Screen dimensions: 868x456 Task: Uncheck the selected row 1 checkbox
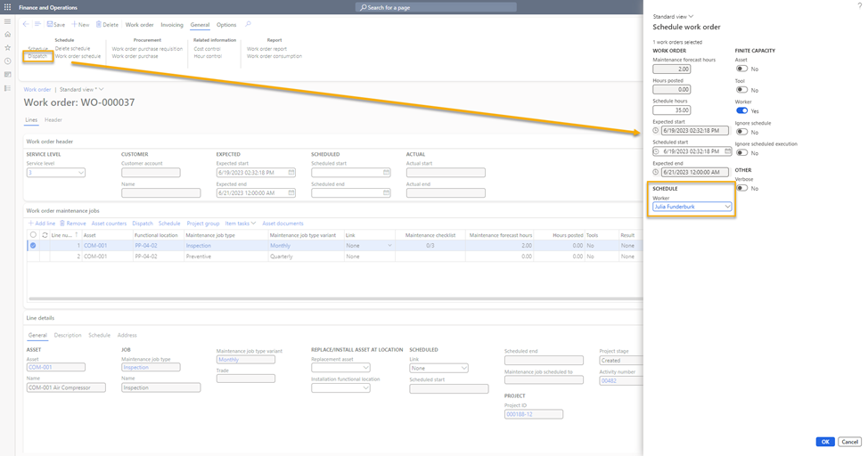click(33, 245)
